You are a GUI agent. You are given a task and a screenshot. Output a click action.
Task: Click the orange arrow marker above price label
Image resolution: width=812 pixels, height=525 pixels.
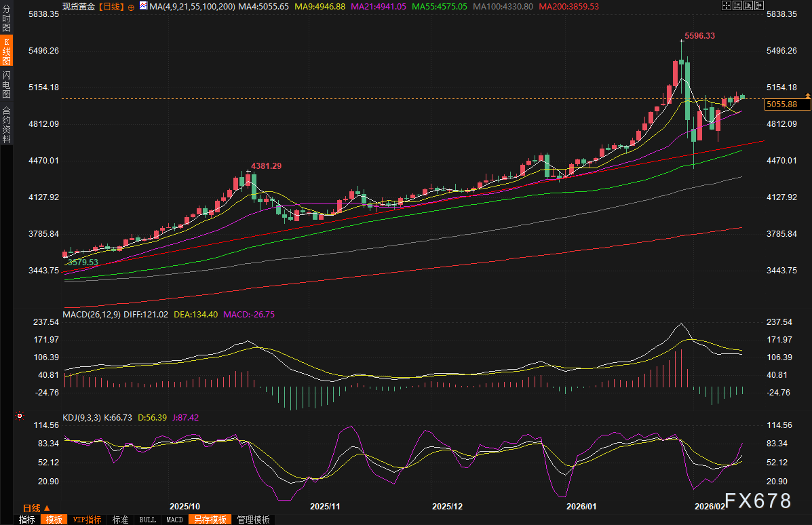807,95
